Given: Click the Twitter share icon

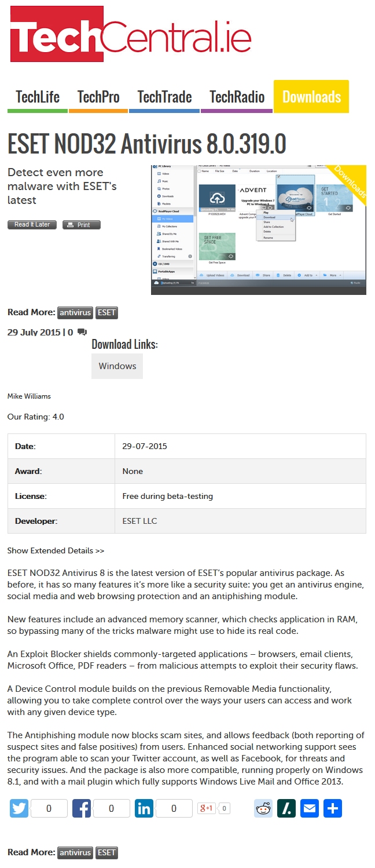Looking at the screenshot, I should tap(19, 808).
